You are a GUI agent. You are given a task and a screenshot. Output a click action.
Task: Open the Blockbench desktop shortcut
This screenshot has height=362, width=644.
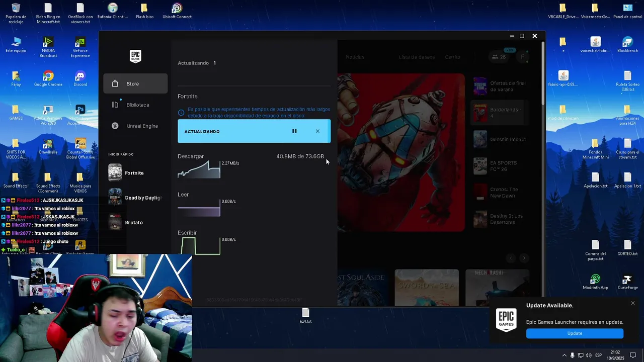point(627,45)
